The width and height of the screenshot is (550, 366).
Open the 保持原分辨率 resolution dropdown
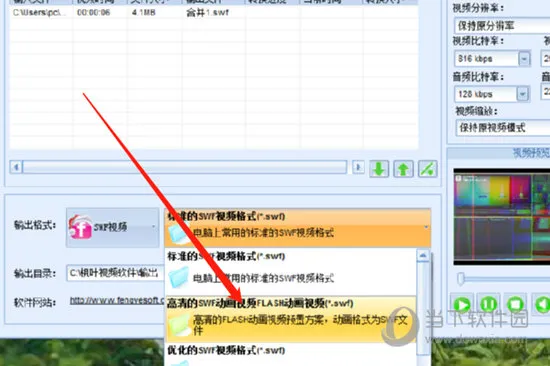click(502, 26)
